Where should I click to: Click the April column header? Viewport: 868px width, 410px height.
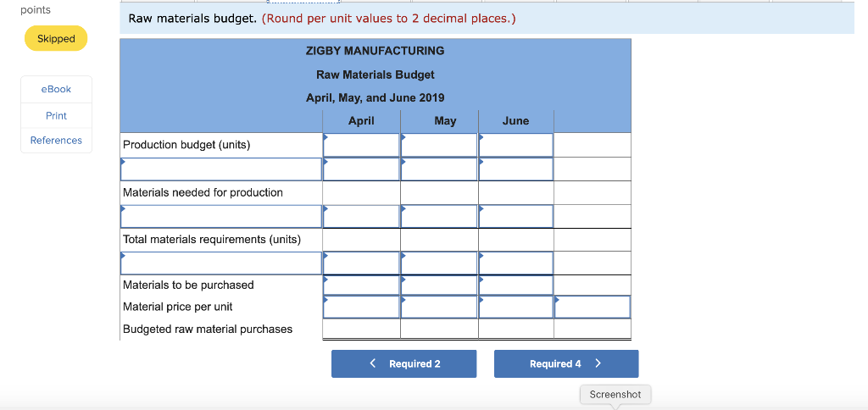click(361, 120)
